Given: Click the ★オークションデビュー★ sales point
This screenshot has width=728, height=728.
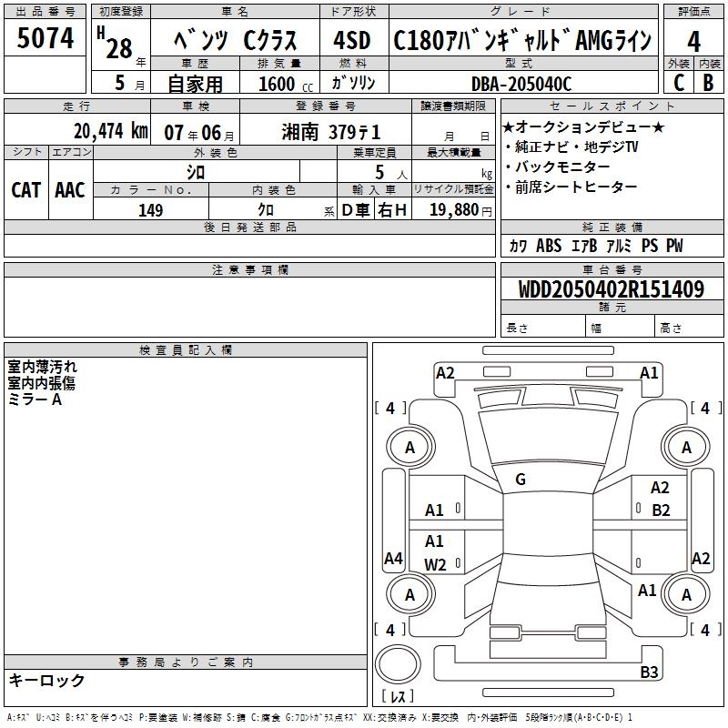Looking at the screenshot, I should point(583,126).
